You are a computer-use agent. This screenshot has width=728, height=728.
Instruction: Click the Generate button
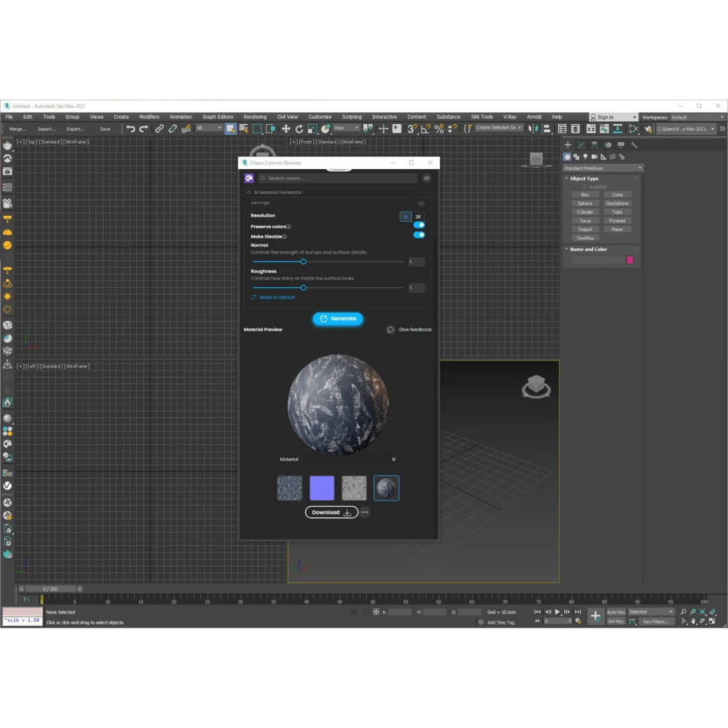click(338, 319)
